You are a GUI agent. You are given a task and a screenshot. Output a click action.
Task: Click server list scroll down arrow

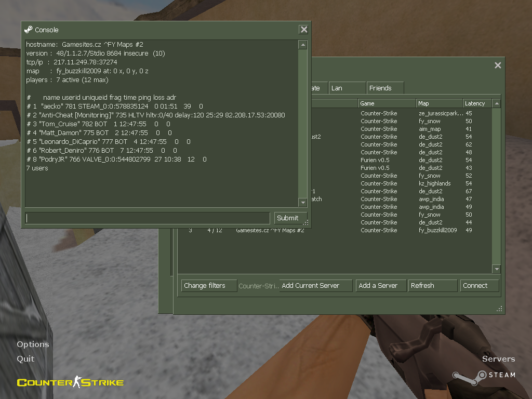click(496, 269)
